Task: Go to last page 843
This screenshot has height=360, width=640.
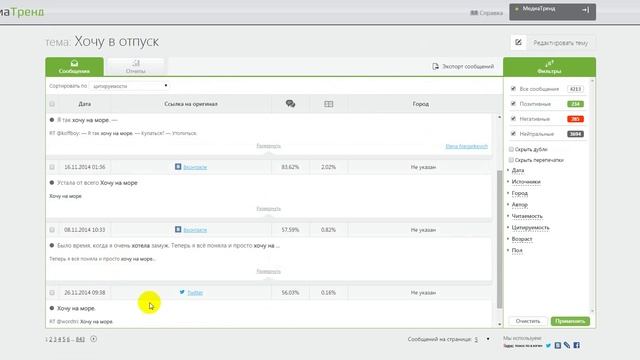Action: click(80, 340)
